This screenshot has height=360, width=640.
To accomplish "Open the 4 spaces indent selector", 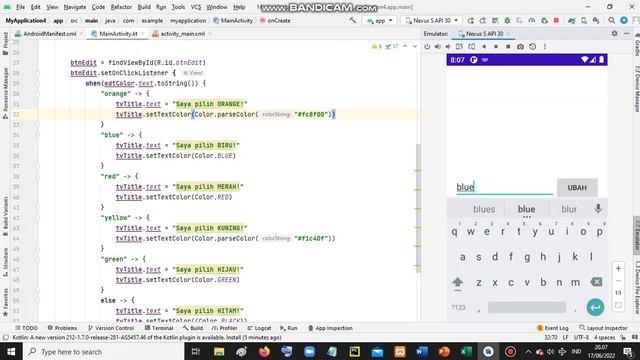I will tap(604, 338).
